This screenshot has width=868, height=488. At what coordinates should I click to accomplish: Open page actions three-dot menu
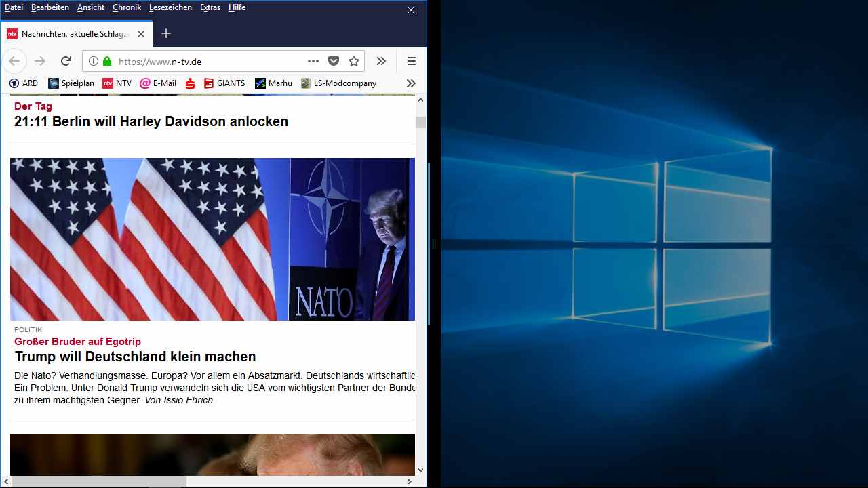coord(313,61)
